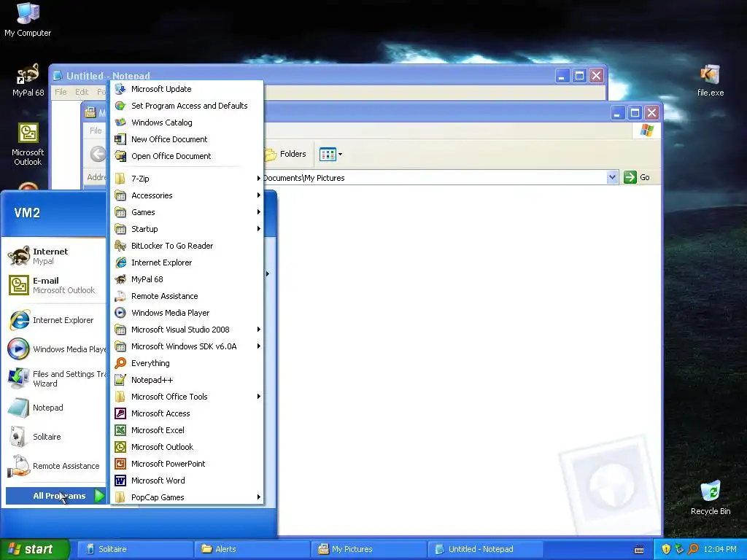
Task: Click the Start button on the taskbar
Action: point(35,549)
